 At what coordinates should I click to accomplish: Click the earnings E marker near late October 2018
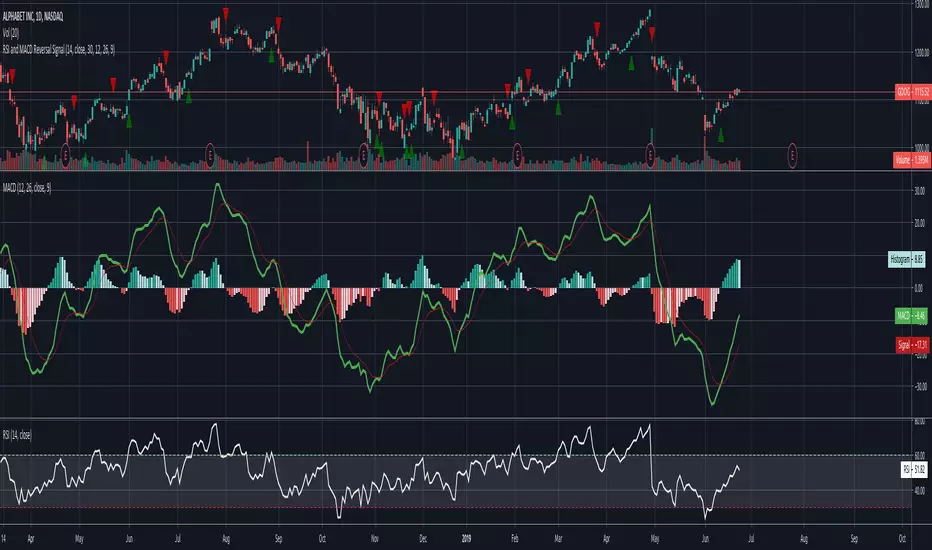pyautogui.click(x=364, y=155)
